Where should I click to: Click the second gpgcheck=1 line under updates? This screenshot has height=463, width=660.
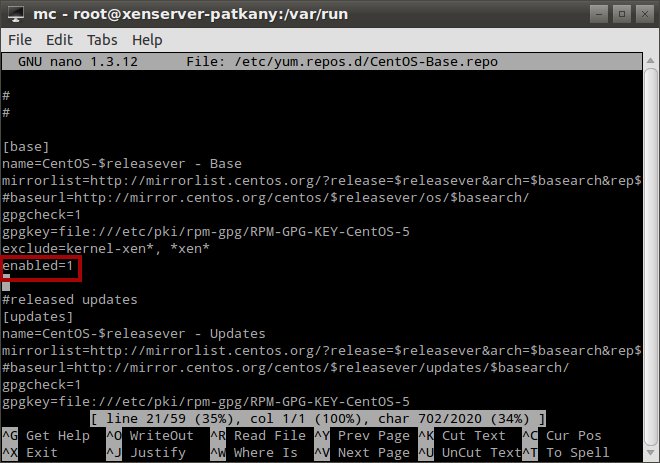point(41,385)
